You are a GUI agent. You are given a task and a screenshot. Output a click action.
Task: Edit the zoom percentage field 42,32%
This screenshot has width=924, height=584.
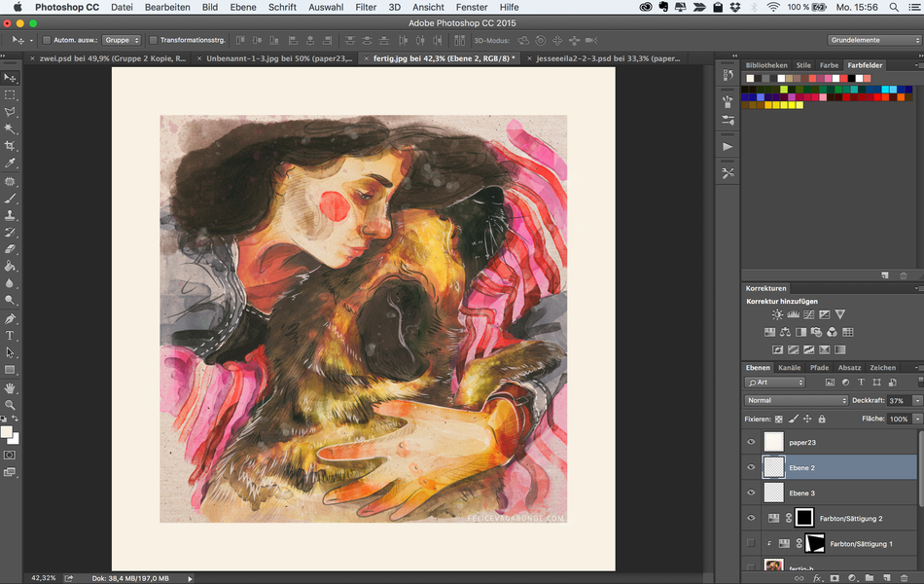pos(43,578)
